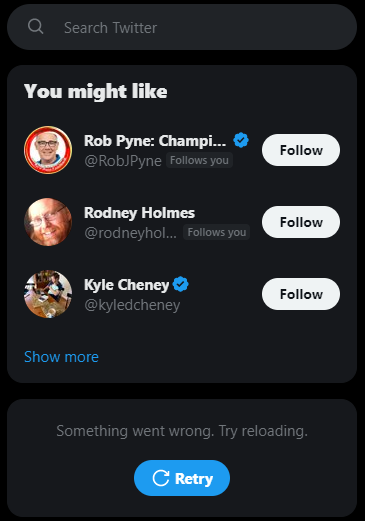
Task: Click Rob Pyne's verified badge
Action: point(241,140)
